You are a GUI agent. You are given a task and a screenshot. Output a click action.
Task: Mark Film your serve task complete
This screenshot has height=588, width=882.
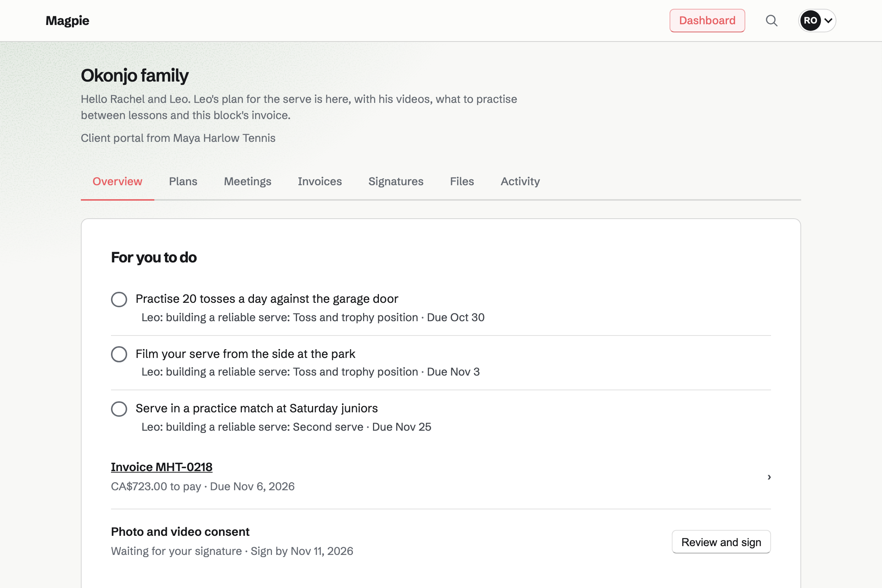tap(119, 354)
